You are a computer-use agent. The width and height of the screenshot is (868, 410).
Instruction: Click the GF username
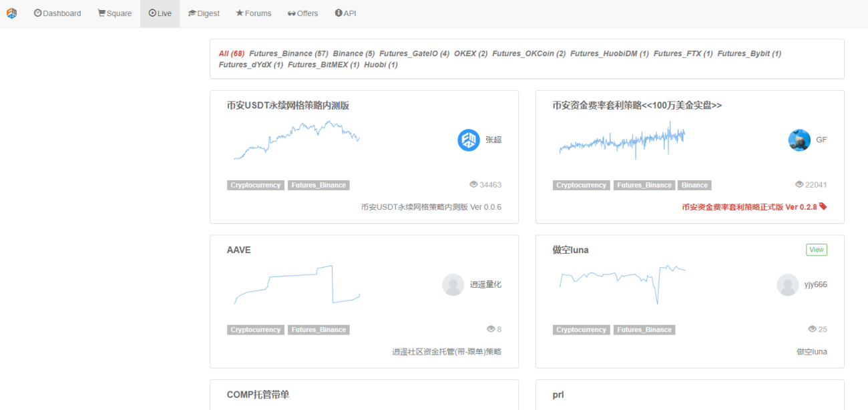[821, 140]
